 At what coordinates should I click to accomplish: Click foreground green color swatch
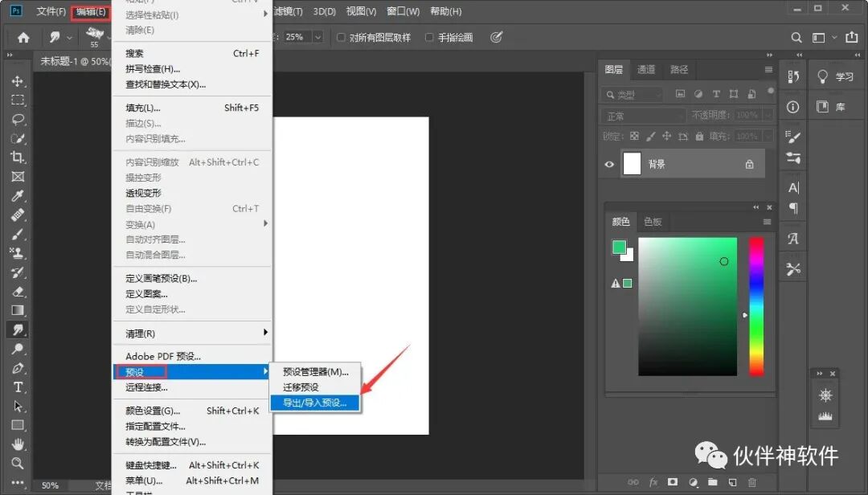point(618,247)
